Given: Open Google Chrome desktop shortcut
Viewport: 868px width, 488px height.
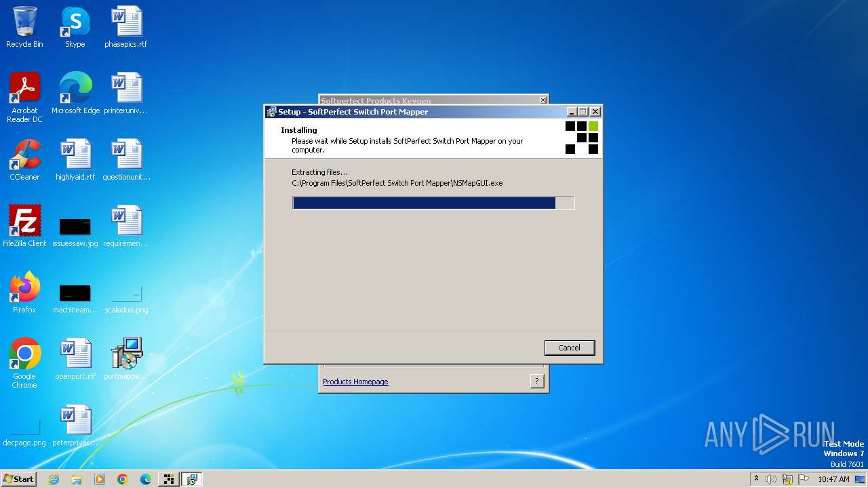Looking at the screenshot, I should pos(24,363).
